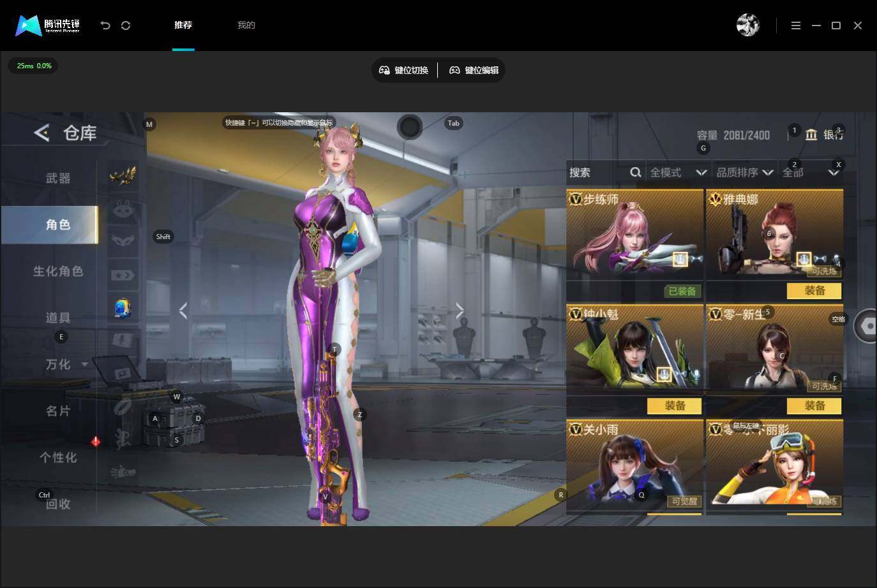Select the 武器 category

[x=58, y=179]
